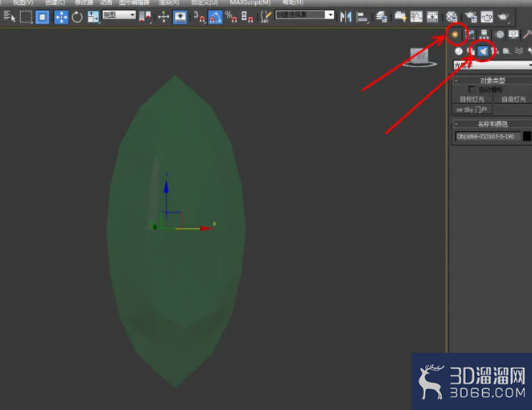532x410 pixels.
Task: Click the Render Production teapot icon
Action: [x=503, y=17]
